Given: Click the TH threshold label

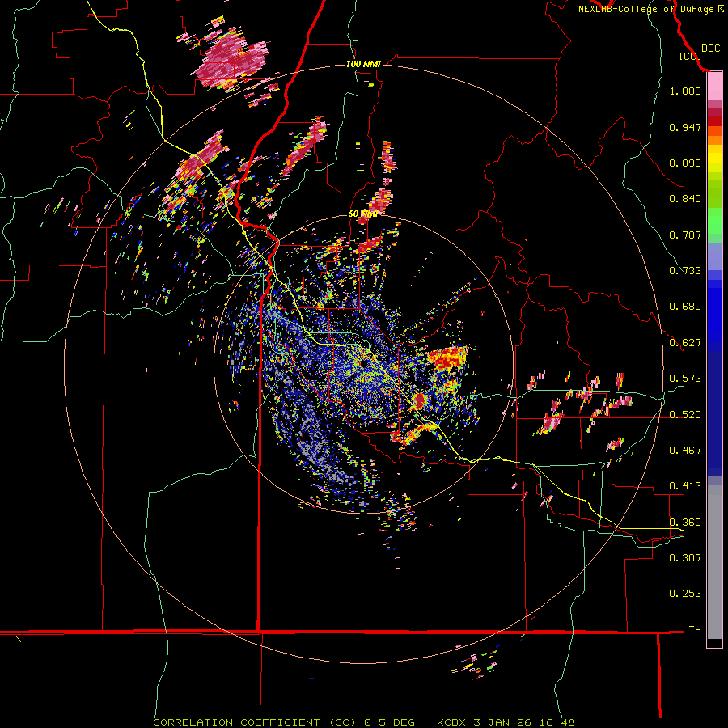Looking at the screenshot, I should point(695,630).
